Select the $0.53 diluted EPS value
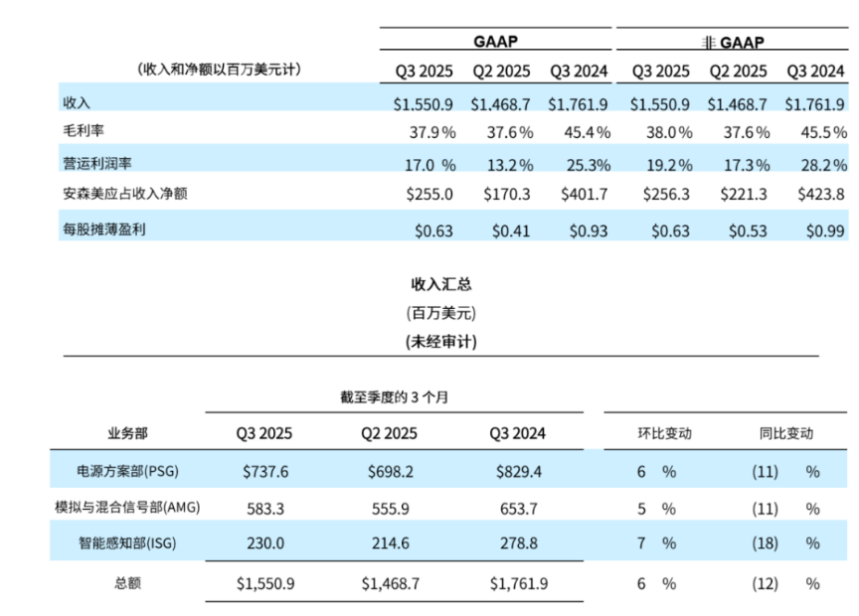This screenshot has height=616, width=859. [x=748, y=231]
